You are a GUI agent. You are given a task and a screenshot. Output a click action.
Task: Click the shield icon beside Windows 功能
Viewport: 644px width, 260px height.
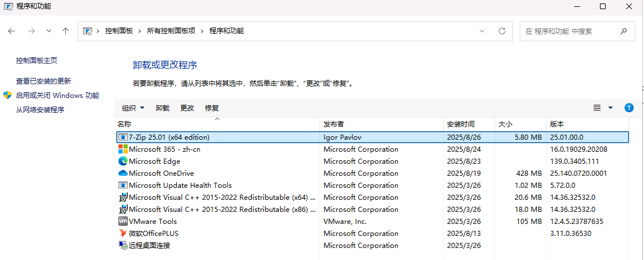pyautogui.click(x=7, y=95)
